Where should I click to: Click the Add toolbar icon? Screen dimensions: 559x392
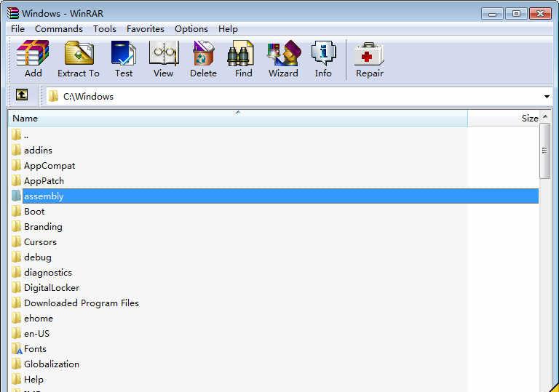33,54
